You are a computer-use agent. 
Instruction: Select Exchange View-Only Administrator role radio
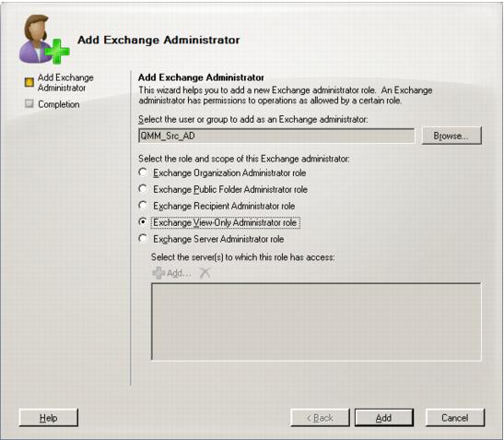[x=143, y=222]
